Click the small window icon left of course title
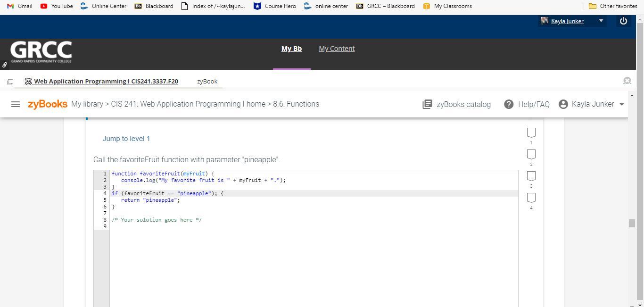 pos(10,82)
